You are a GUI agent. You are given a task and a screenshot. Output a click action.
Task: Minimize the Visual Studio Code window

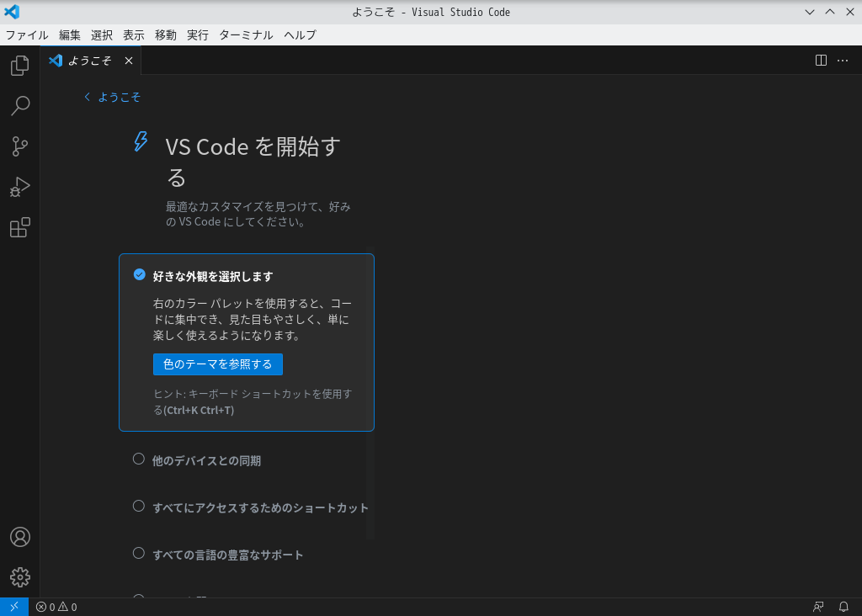(x=809, y=12)
